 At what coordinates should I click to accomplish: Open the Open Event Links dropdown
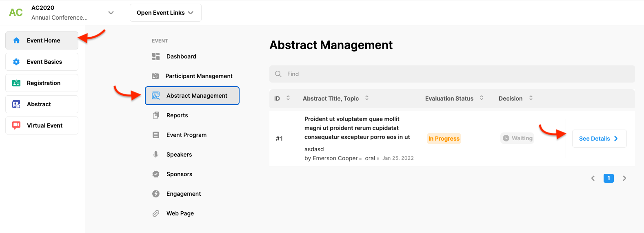(x=165, y=13)
